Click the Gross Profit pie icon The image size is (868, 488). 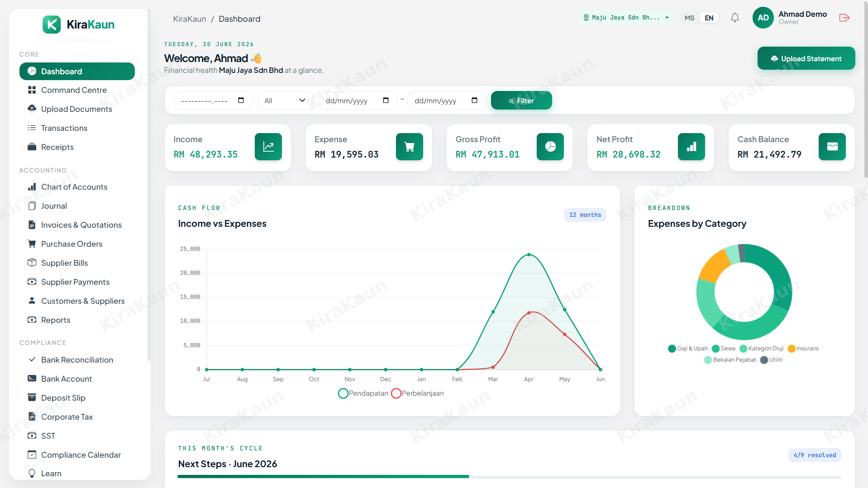[x=550, y=147]
